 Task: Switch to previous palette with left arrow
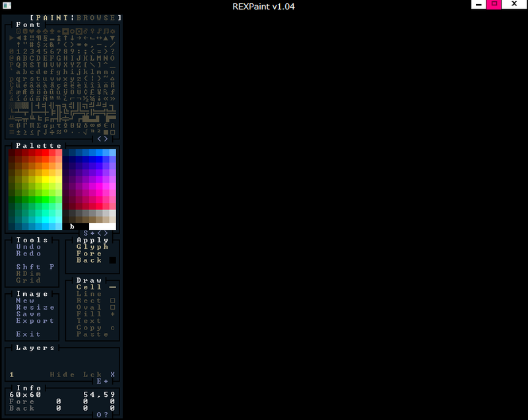click(x=100, y=233)
